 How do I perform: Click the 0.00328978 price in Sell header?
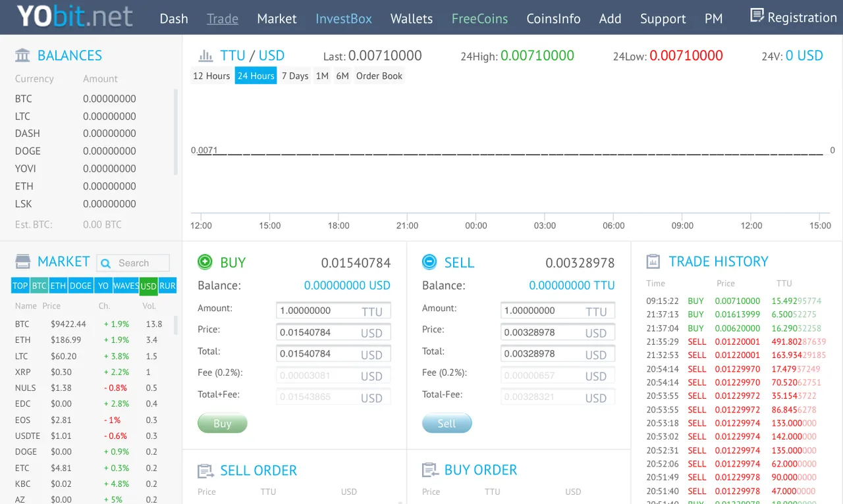pos(580,263)
